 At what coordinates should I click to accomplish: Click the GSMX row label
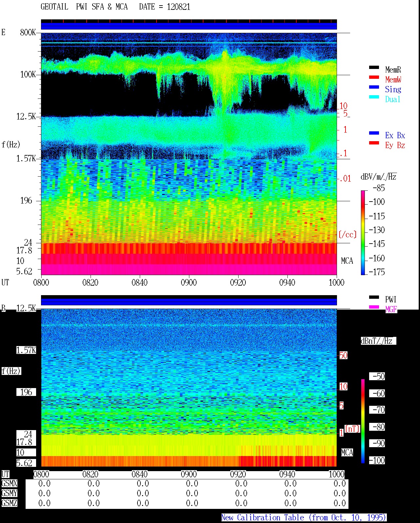9,484
